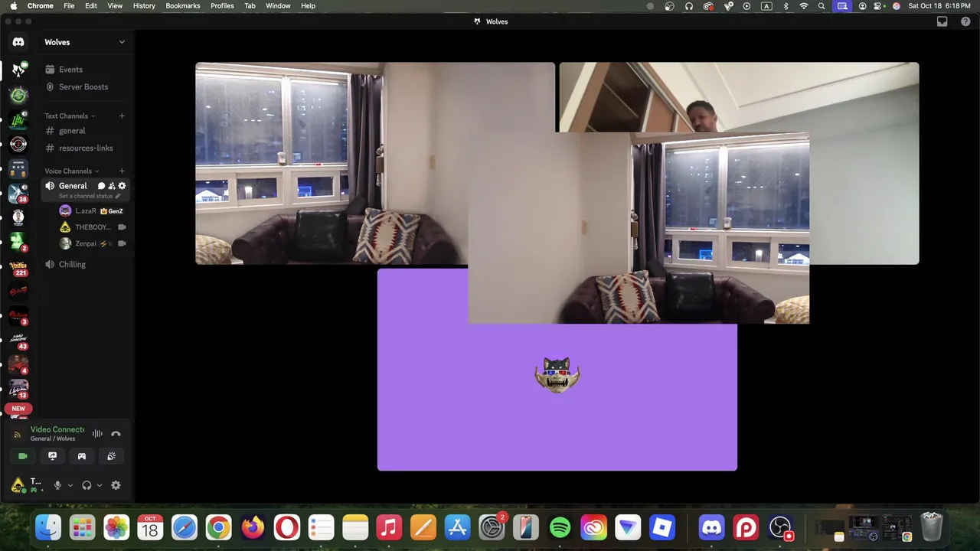Open Bluetooth status in menu bar
Image resolution: width=980 pixels, height=551 pixels.
(x=786, y=5)
